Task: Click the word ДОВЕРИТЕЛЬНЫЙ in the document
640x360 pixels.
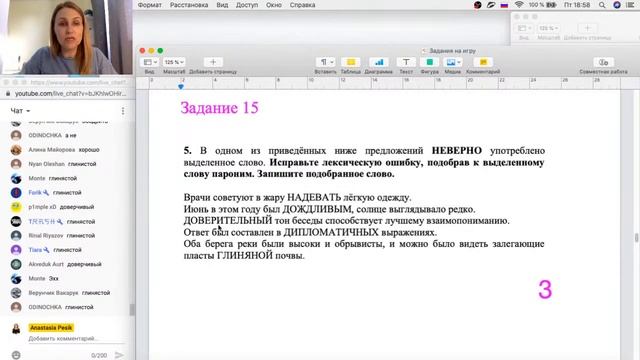Action: point(228,221)
